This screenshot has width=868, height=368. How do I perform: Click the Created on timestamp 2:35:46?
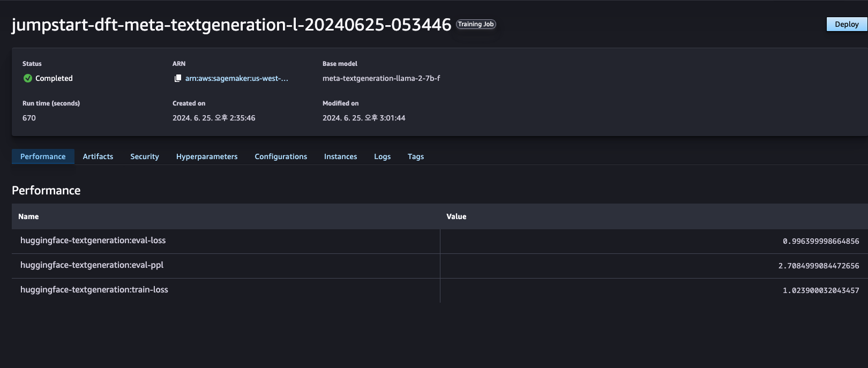(214, 118)
